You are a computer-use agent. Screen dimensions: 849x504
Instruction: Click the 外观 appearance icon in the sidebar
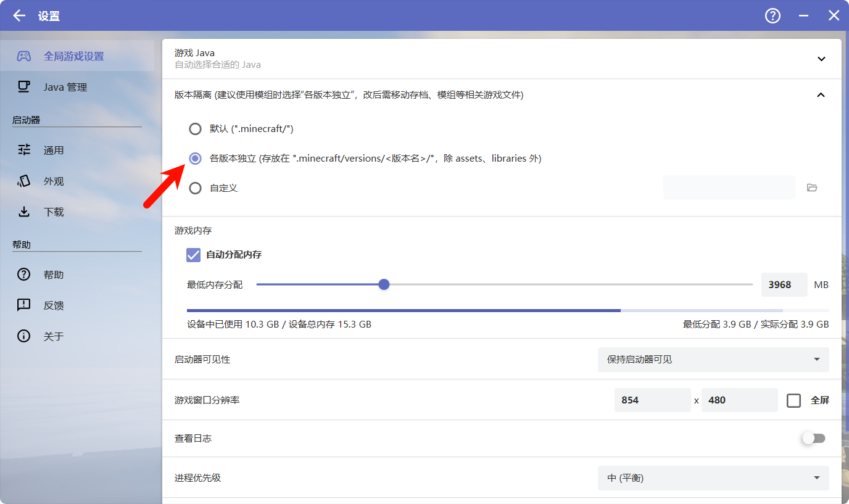(x=24, y=181)
